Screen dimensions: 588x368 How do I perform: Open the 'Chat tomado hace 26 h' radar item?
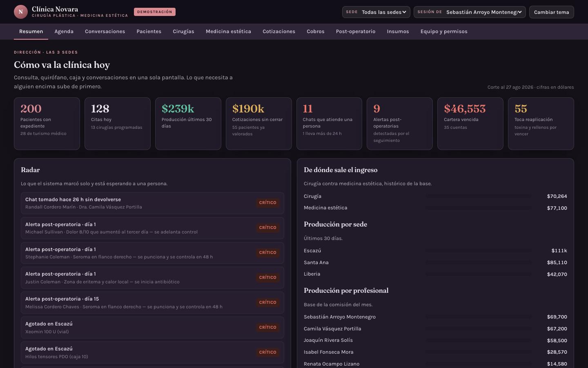(x=152, y=203)
